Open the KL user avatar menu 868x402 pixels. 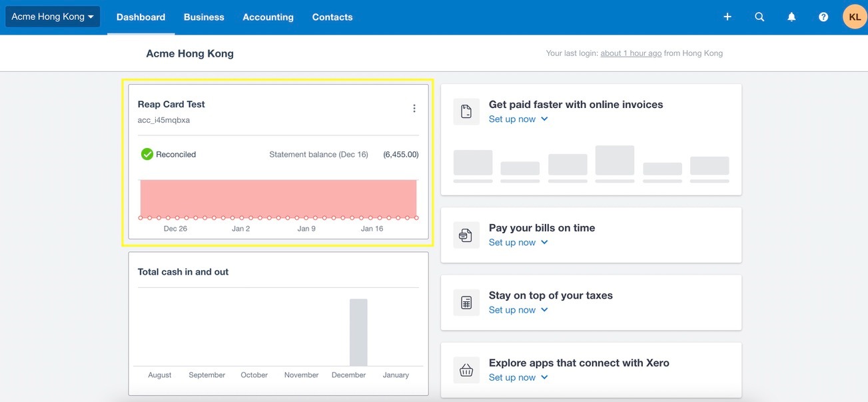click(x=855, y=17)
